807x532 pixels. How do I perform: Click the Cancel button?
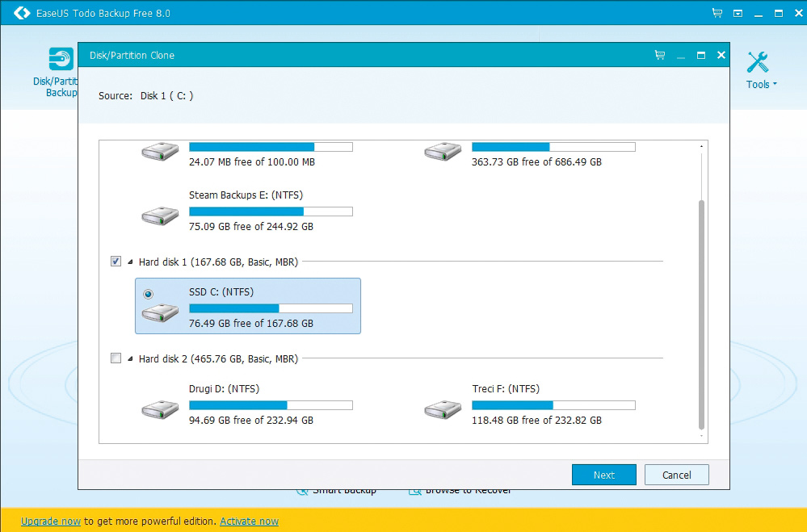point(676,475)
